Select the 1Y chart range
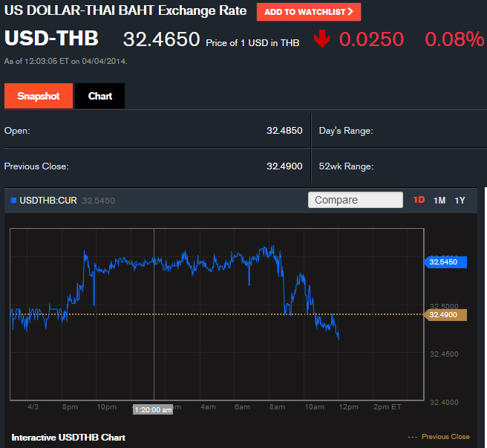 (x=460, y=201)
